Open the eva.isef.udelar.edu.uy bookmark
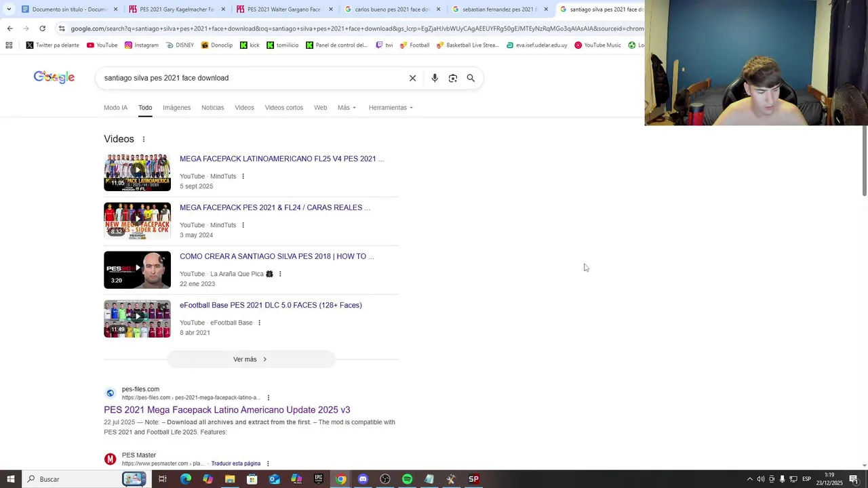Viewport: 868px width, 488px height. 536,45
